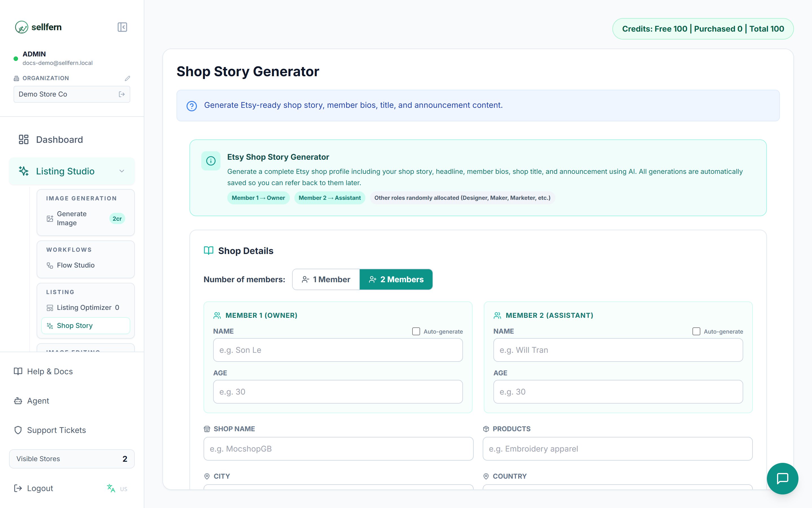Click the Country location pin icon
Viewport: 812px width, 508px height.
(486, 476)
